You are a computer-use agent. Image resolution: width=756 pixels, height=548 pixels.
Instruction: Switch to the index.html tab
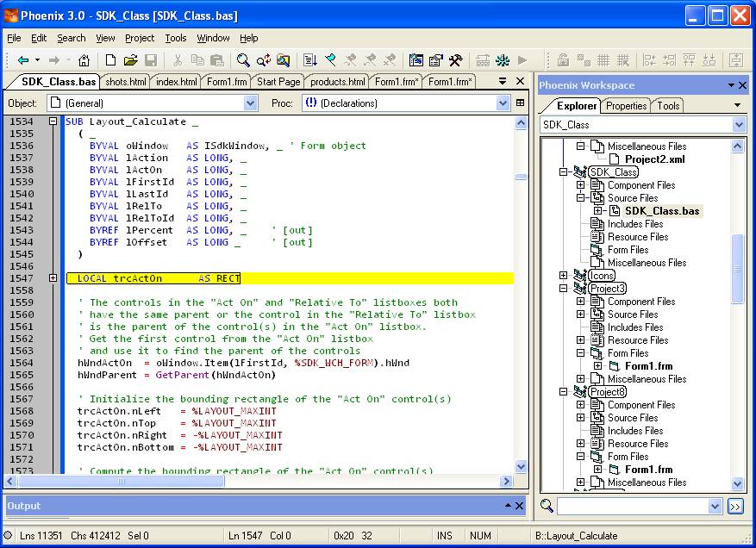[x=177, y=82]
